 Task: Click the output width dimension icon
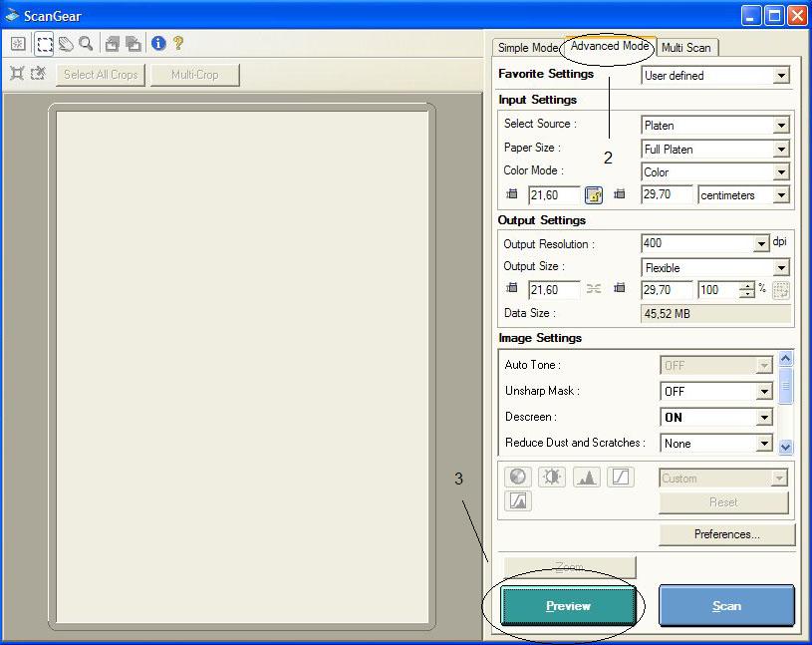[512, 288]
